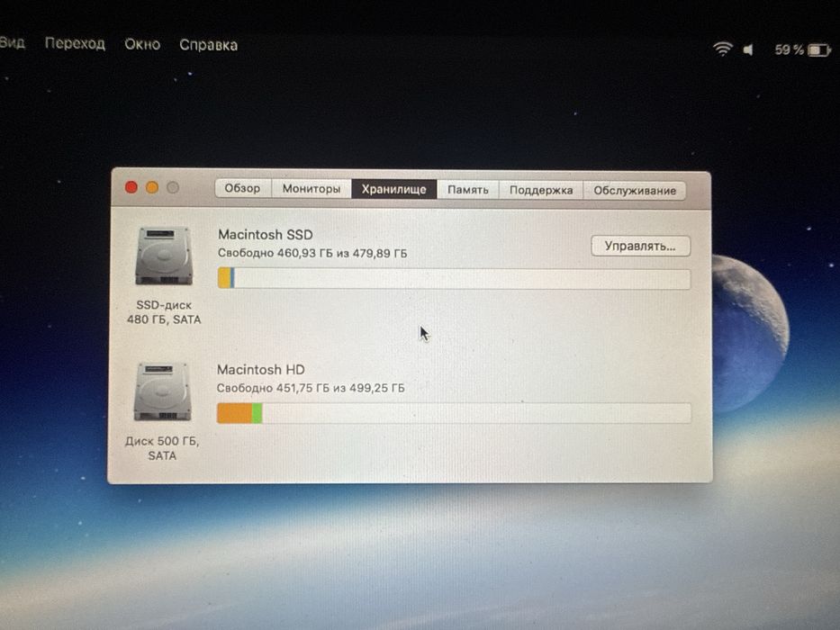The height and width of the screenshot is (630, 840).
Task: Click orange segment of Macintosh HD usage bar
Action: click(x=234, y=413)
